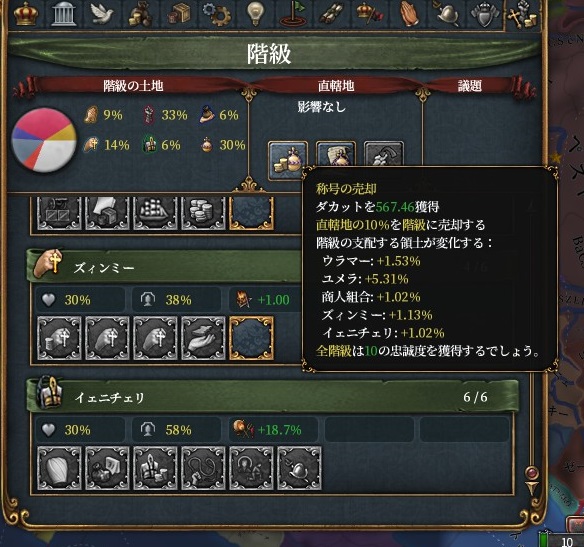Click the Janissary first privilege icon
This screenshot has width=584, height=547.
(x=59, y=468)
